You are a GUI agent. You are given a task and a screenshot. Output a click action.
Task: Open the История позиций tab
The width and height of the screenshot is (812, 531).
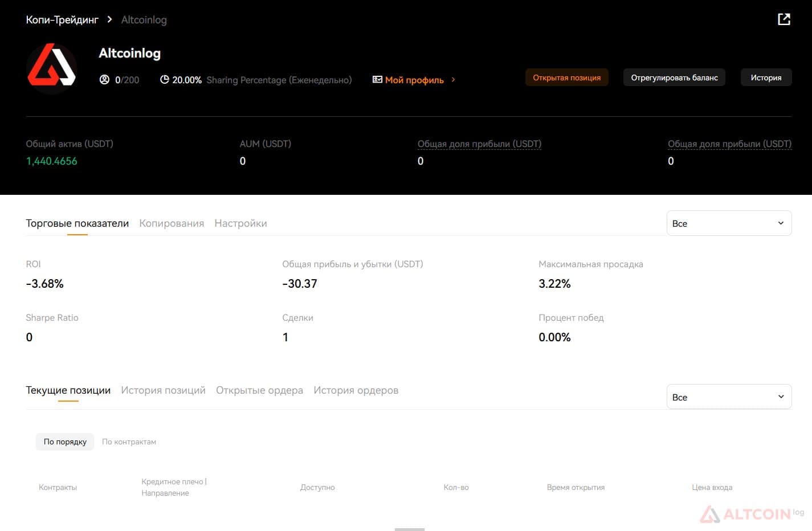(x=163, y=390)
